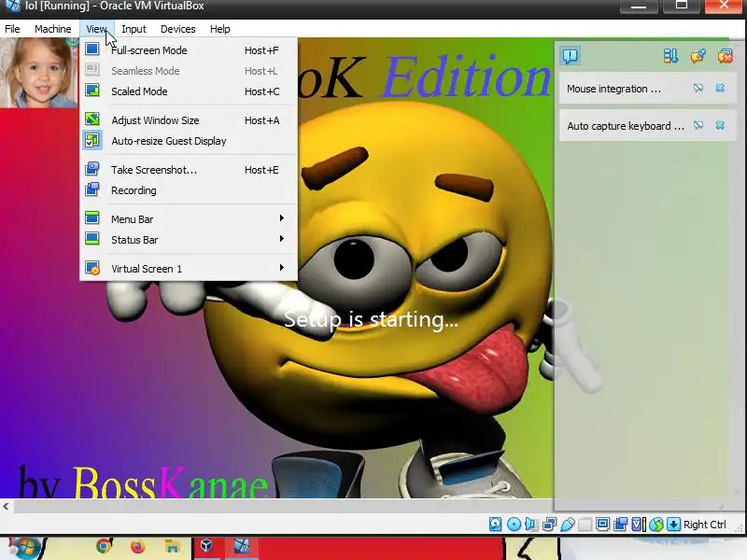Close the open View menu

pos(97,29)
